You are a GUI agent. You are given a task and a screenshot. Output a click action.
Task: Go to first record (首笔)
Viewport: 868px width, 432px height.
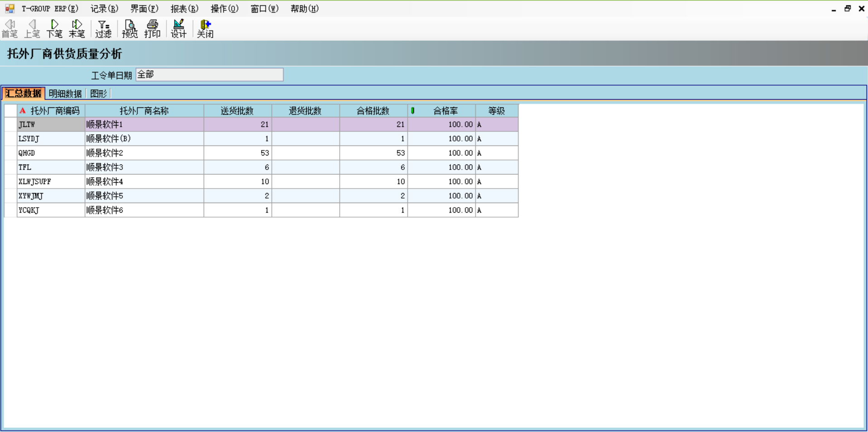pyautogui.click(x=10, y=29)
